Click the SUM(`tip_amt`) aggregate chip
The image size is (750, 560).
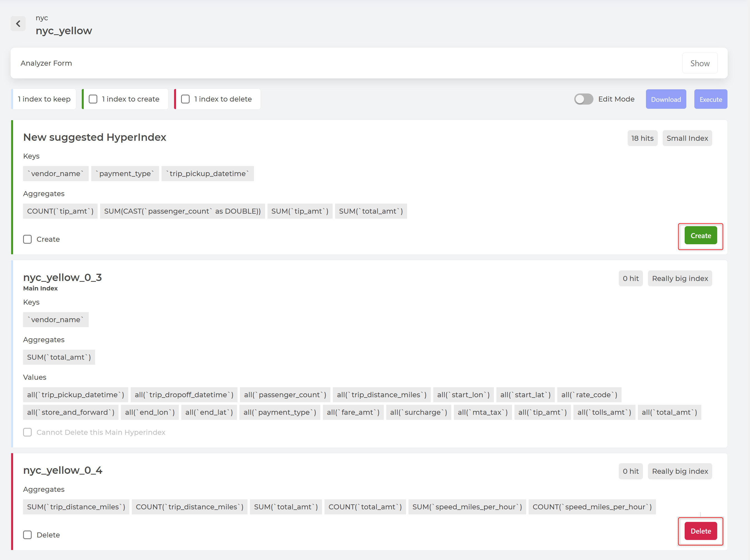tap(300, 211)
